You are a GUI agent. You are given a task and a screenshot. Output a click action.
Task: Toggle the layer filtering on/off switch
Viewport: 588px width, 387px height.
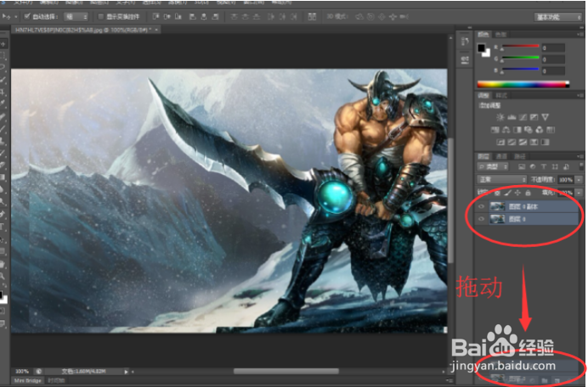point(581,166)
